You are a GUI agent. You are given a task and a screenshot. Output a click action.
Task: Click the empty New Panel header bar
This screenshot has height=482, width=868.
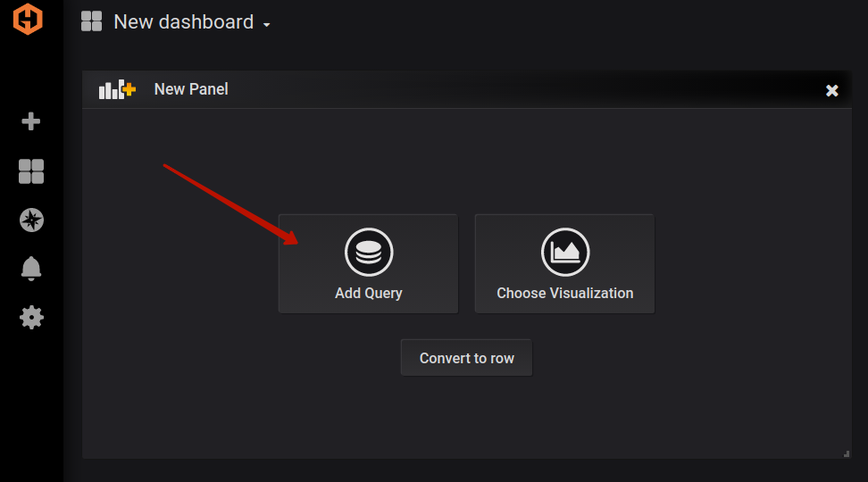[x=526, y=89]
